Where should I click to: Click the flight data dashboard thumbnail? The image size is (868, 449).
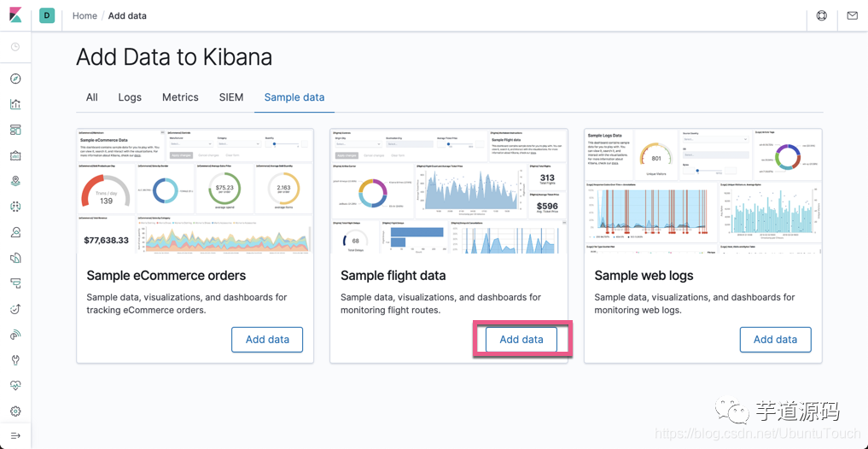449,191
